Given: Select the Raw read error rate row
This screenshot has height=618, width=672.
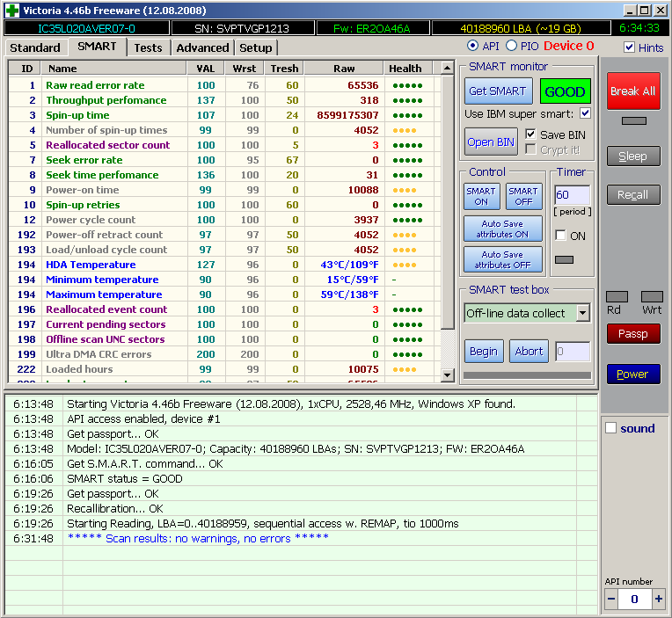Looking at the screenshot, I should pyautogui.click(x=224, y=85).
